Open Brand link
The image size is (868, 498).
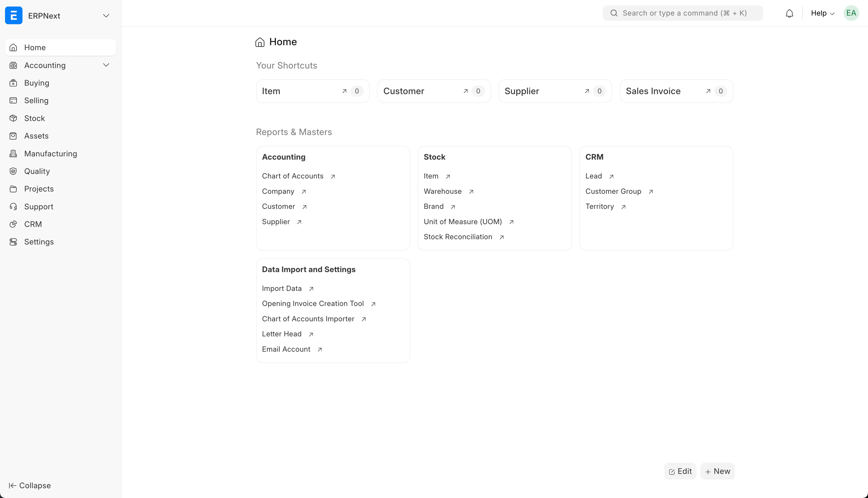click(433, 207)
